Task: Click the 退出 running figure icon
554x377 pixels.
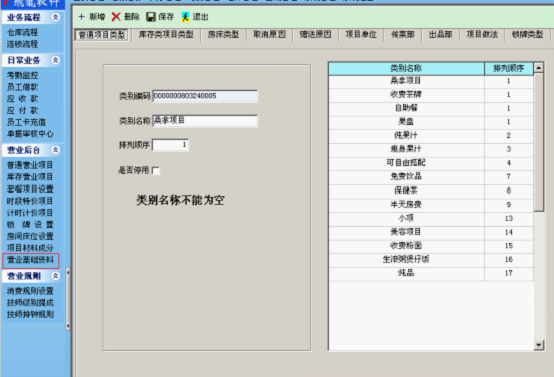Action: tap(185, 17)
